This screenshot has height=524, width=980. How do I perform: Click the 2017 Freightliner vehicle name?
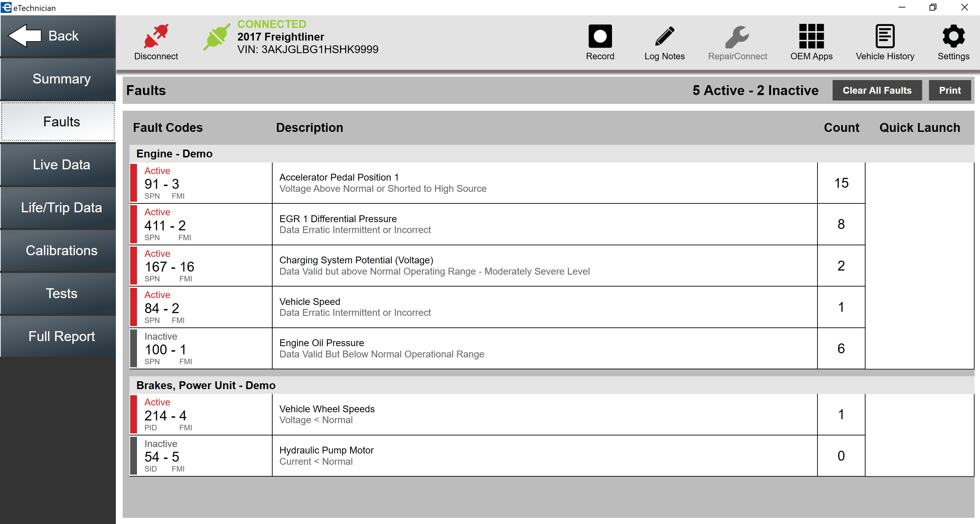point(281,37)
